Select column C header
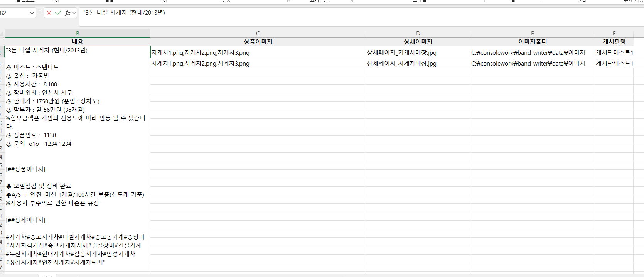The image size is (644, 277). coord(258,34)
